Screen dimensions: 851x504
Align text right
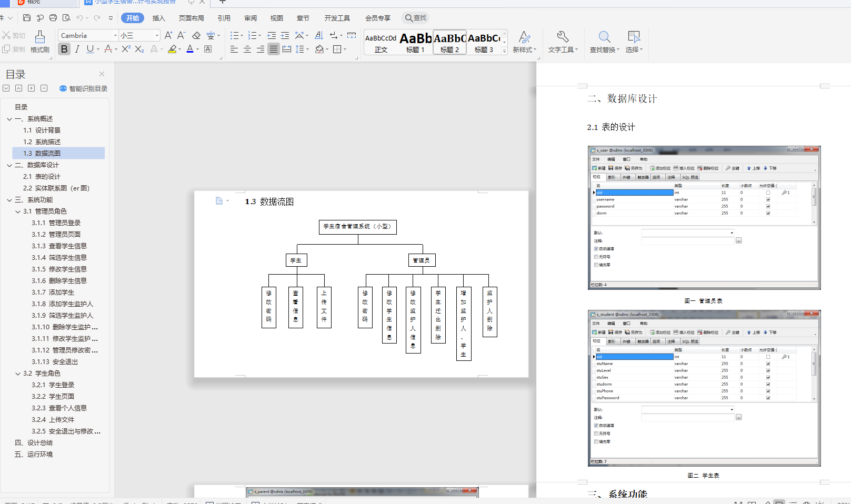261,49
